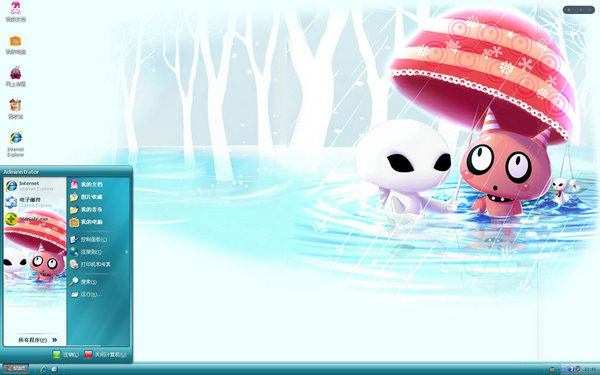Open My Documents desktop icon
This screenshot has height=375, width=600.
(16, 11)
